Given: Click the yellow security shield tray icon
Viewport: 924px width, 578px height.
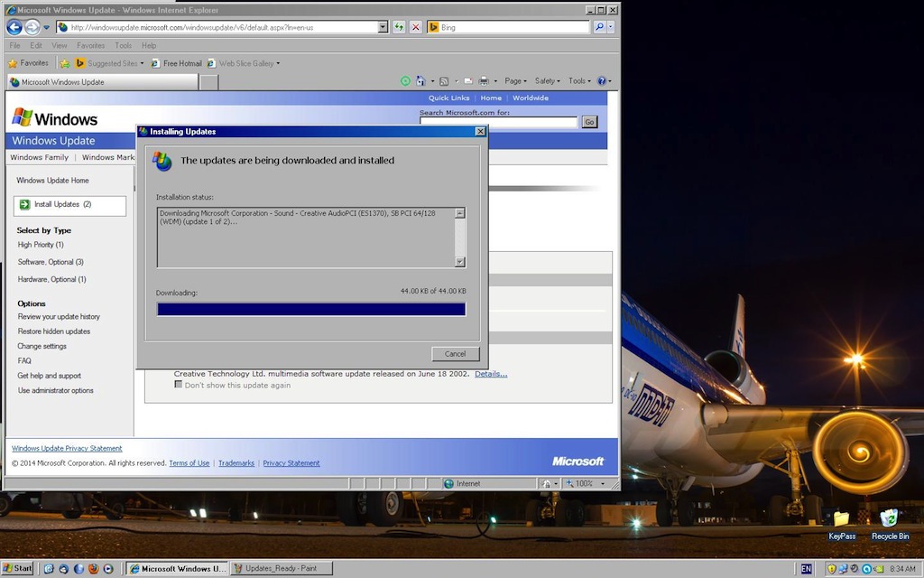Looking at the screenshot, I should click(831, 569).
